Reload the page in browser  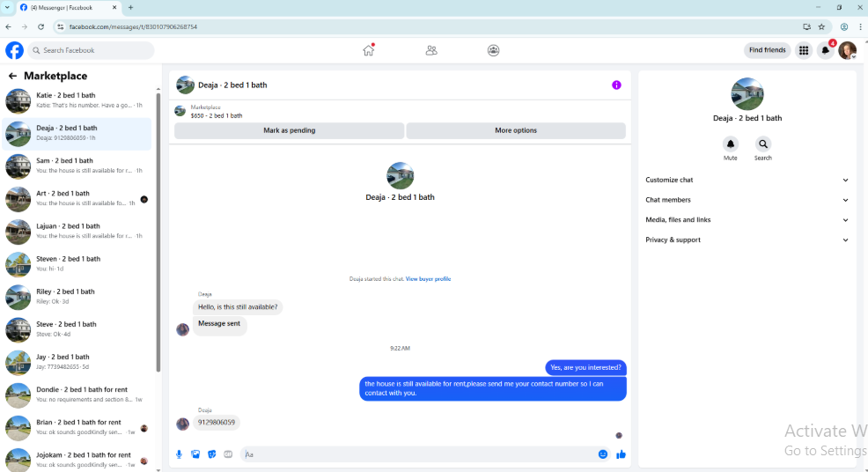(x=41, y=26)
